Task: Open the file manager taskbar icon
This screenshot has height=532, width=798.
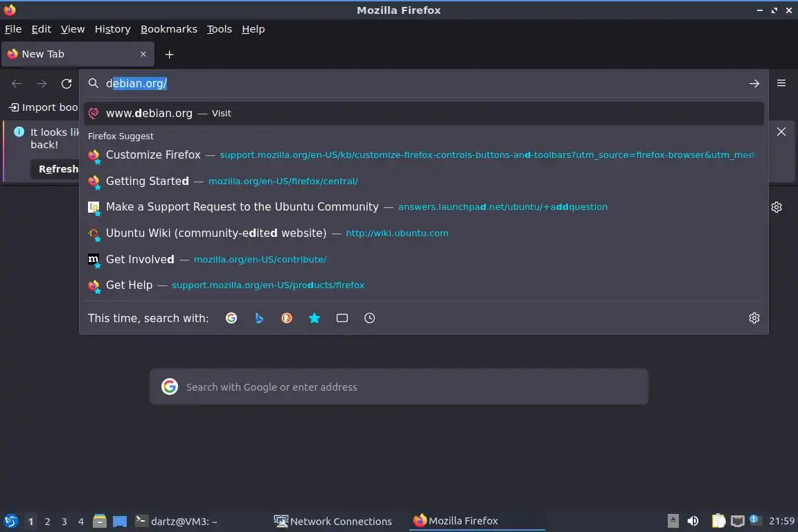Action: point(100,521)
